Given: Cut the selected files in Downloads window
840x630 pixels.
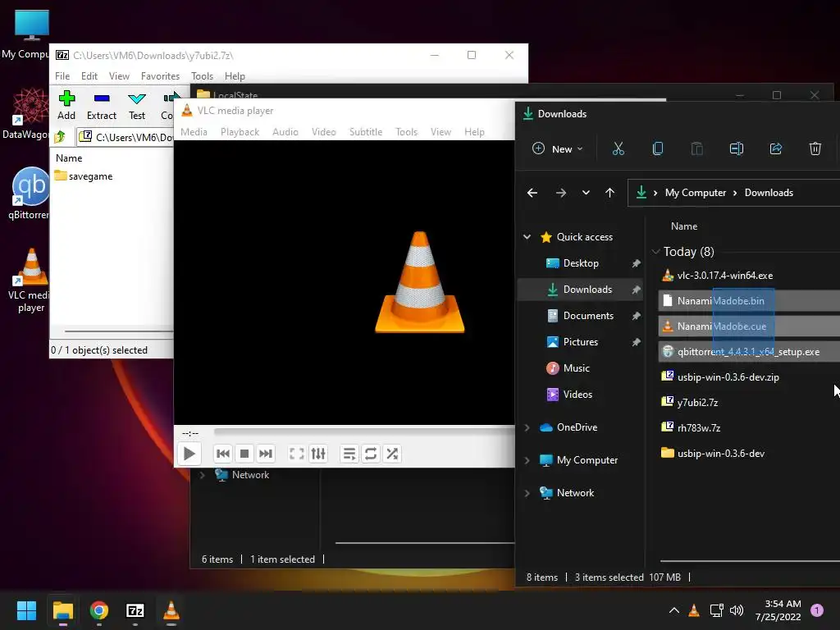Looking at the screenshot, I should pyautogui.click(x=619, y=148).
